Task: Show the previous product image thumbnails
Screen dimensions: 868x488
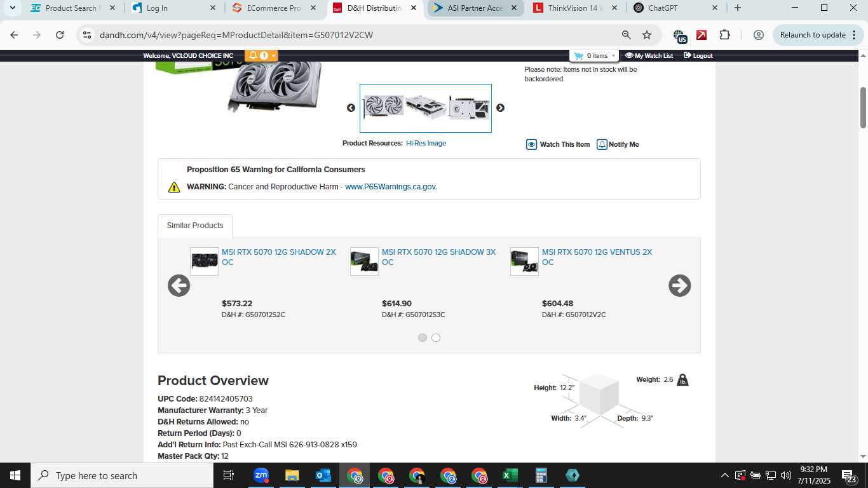Action: point(351,108)
